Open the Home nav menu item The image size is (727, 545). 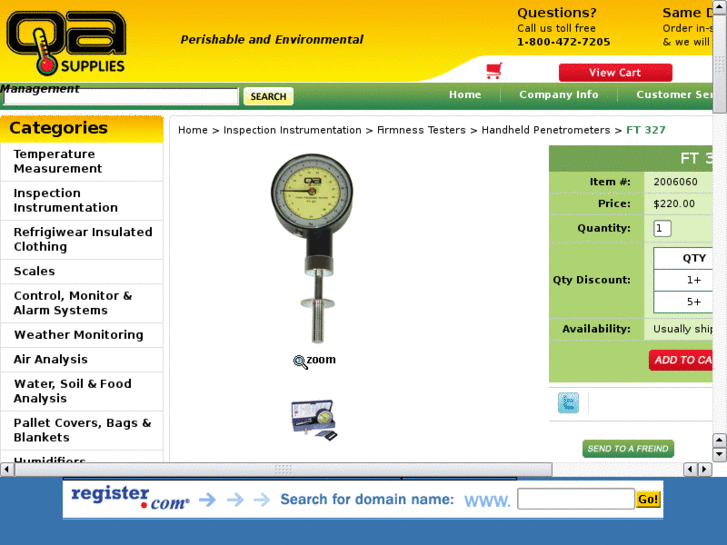[x=465, y=95]
